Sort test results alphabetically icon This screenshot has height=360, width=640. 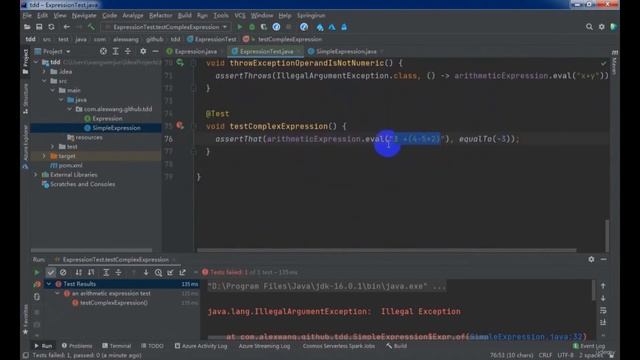[x=78, y=272]
